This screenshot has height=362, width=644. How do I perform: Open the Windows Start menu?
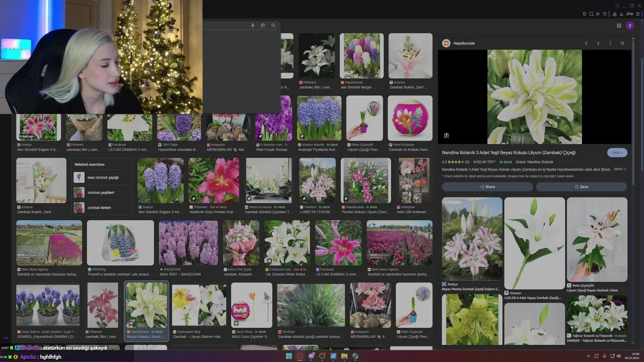pyautogui.click(x=289, y=356)
